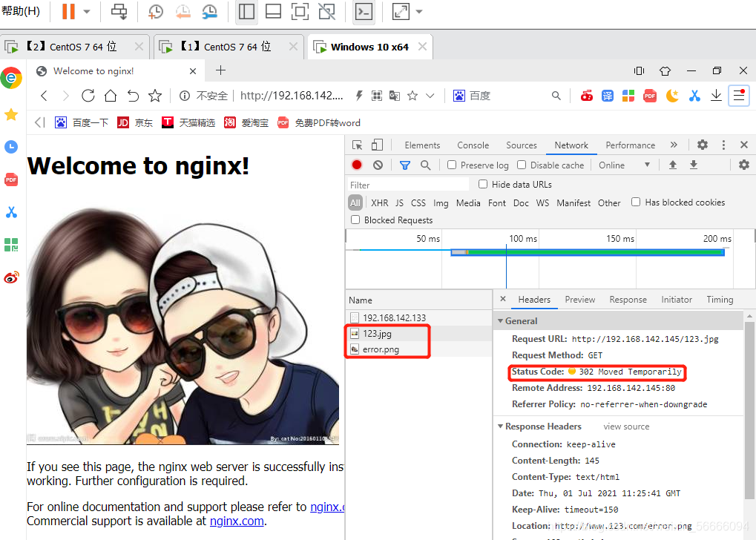
Task: Open the Timing tab of the request
Action: tap(720, 300)
